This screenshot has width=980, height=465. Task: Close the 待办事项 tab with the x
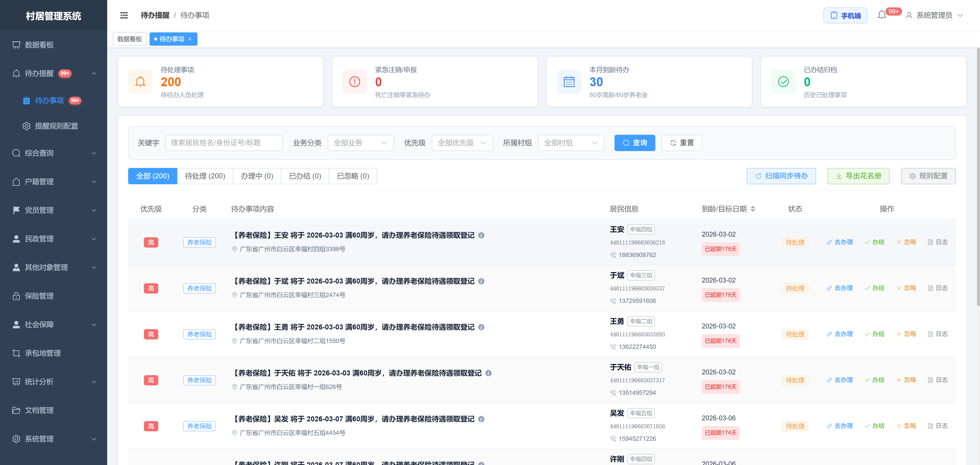click(x=190, y=39)
